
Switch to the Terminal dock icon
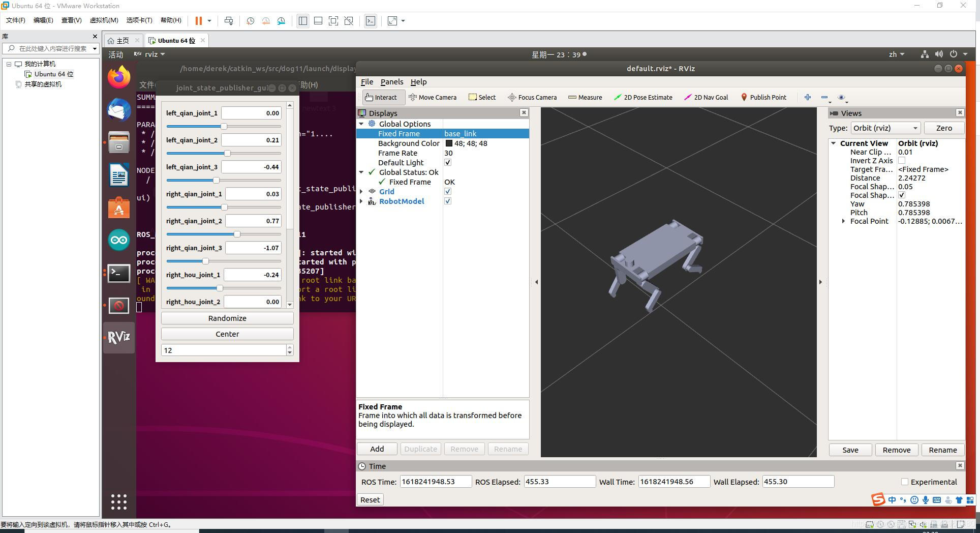[x=119, y=273]
